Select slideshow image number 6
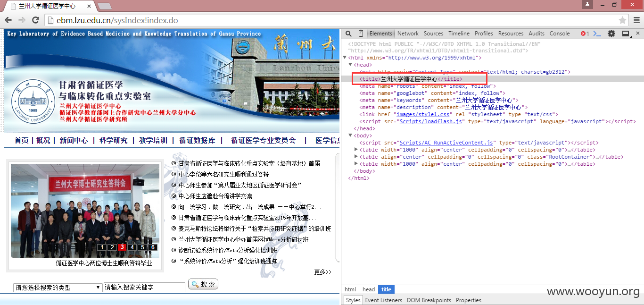Screen dimensions: 644x305 153,247
